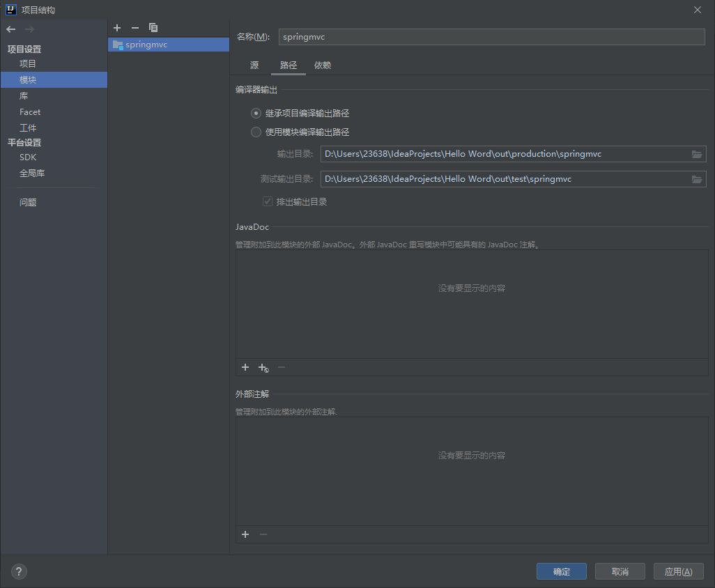715x588 pixels.
Task: Open 库 section in sidebar
Action: (54, 95)
